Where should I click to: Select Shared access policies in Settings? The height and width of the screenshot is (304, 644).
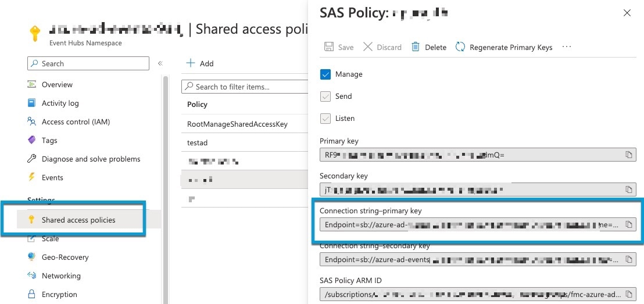point(78,220)
